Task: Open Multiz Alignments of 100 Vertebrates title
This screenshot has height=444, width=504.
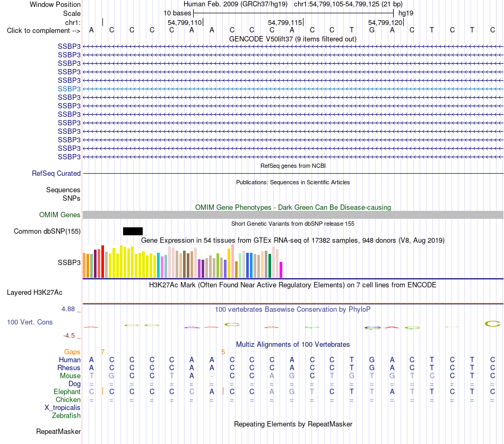Action: click(x=293, y=345)
